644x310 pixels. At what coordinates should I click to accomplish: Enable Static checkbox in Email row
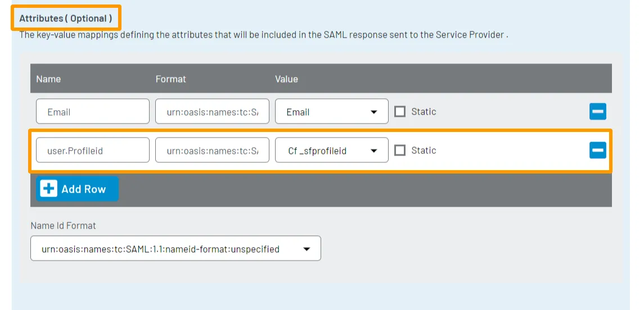[400, 112]
